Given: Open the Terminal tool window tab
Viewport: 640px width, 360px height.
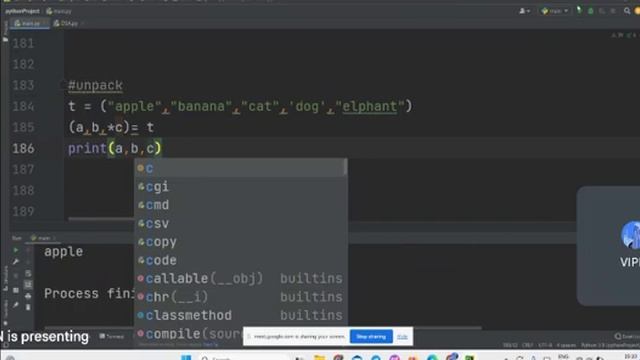Looking at the screenshot, I should [112, 336].
